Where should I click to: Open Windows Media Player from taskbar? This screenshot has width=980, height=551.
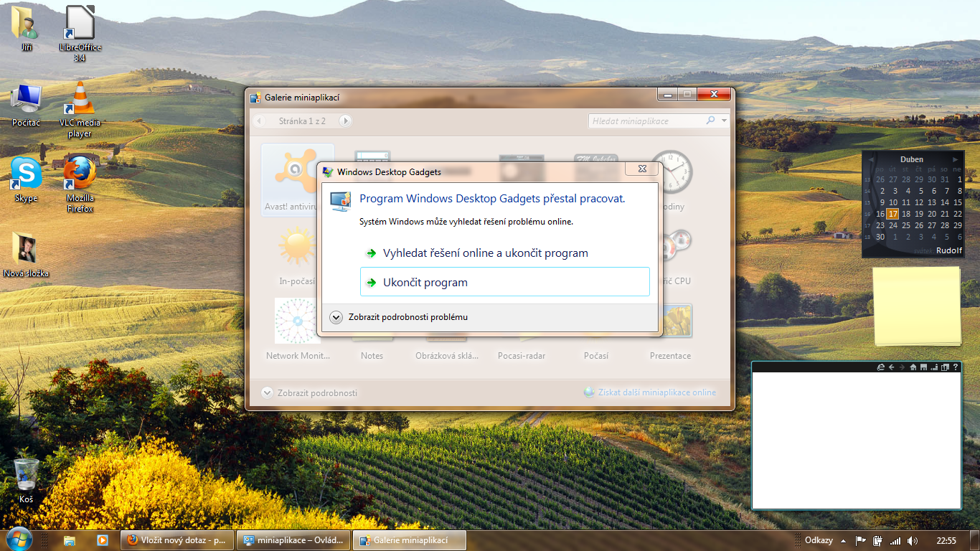pyautogui.click(x=102, y=540)
